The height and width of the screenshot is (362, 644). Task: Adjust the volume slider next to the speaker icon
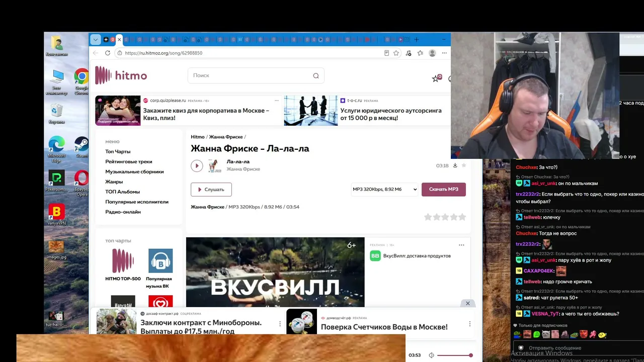click(455, 355)
